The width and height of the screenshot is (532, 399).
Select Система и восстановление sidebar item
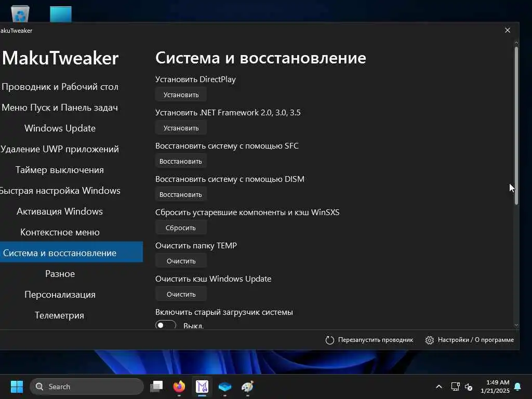(x=71, y=252)
